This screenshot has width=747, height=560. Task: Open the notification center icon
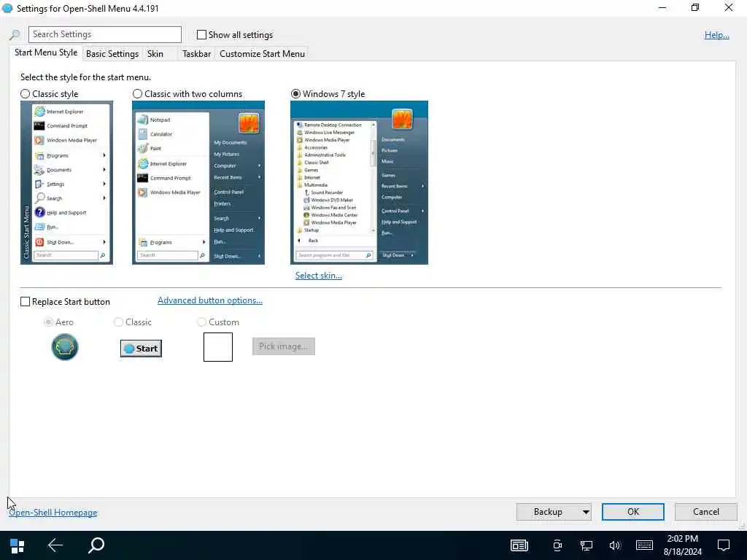pyautogui.click(x=724, y=545)
